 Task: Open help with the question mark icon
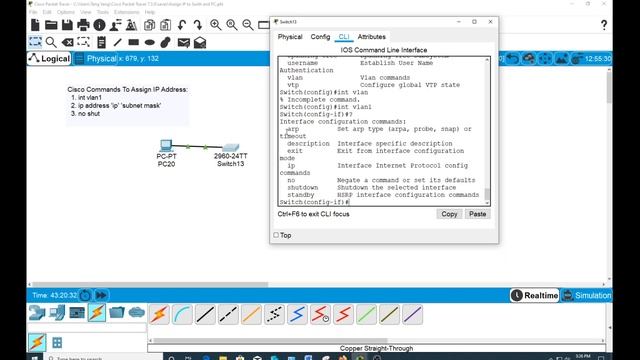pyautogui.click(x=604, y=25)
